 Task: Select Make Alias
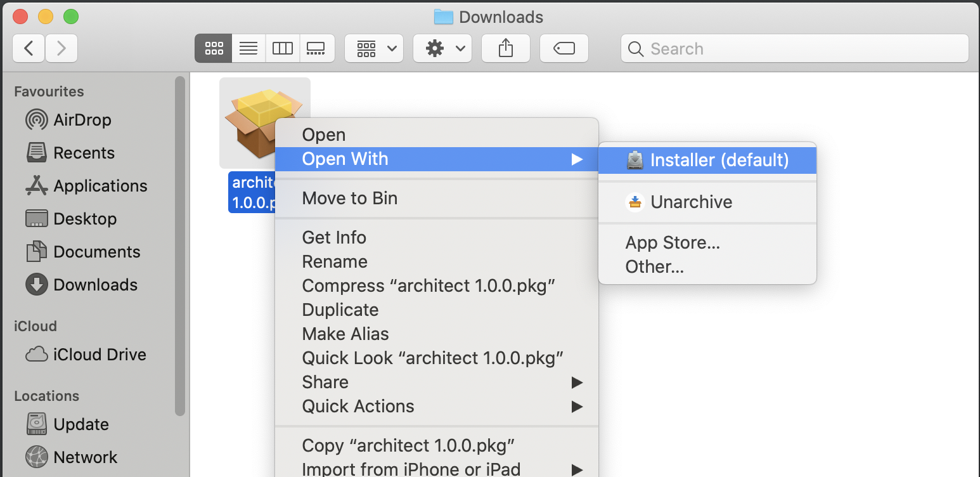coord(437,334)
